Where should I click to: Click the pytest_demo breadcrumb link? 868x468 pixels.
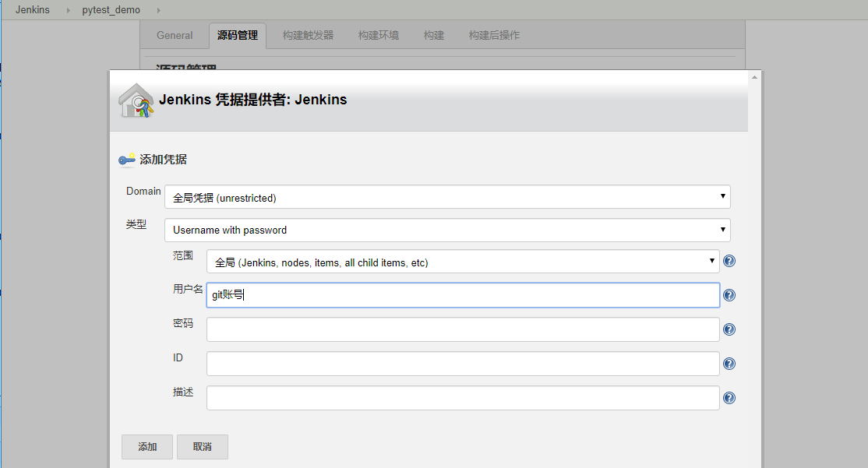111,10
